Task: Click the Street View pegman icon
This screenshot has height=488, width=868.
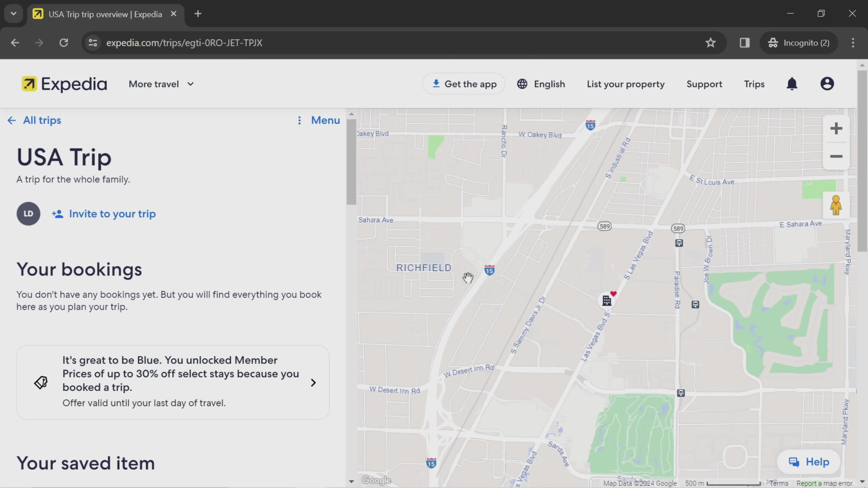Action: (x=836, y=205)
